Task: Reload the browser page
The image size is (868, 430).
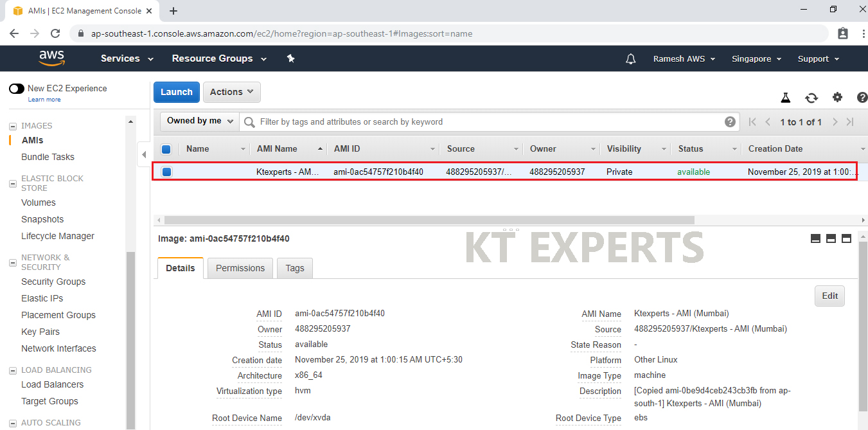Action: point(55,33)
